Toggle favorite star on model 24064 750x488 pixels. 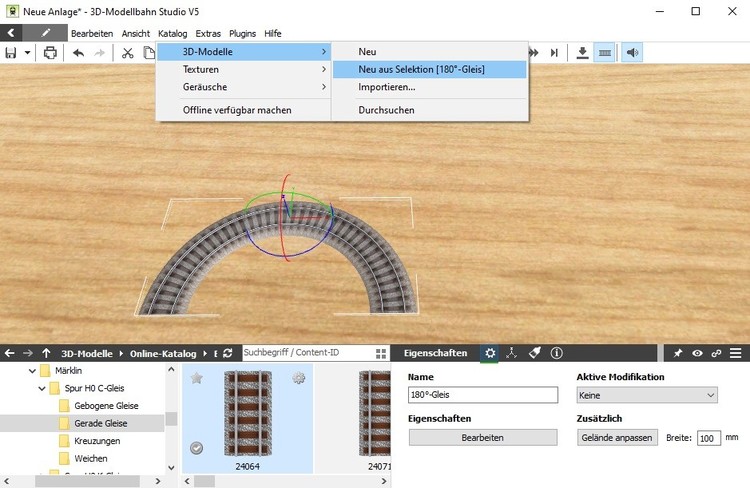pyautogui.click(x=197, y=378)
